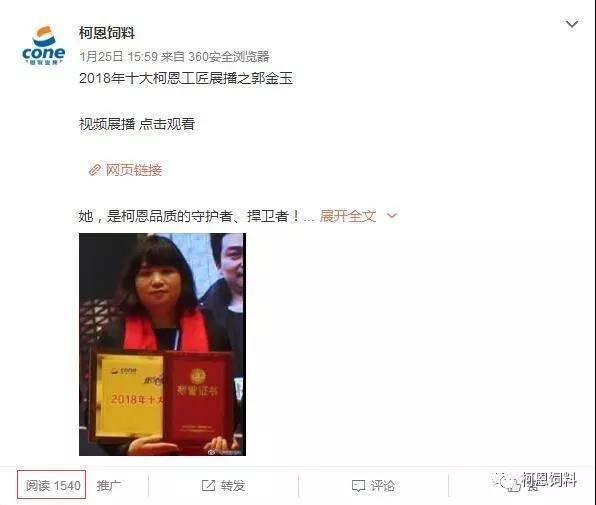Screen dimensions: 596x505
Task: Click the chevron after 展开全文
Action: click(x=392, y=216)
